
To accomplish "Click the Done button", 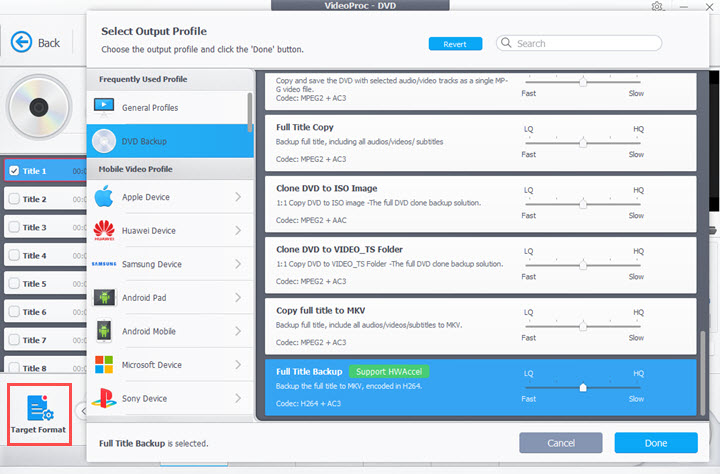I will point(656,443).
